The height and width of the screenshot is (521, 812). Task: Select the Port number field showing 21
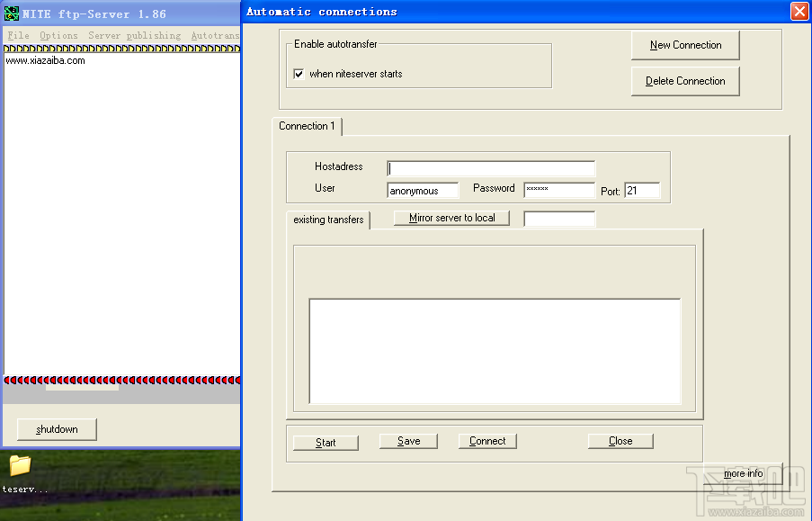(x=642, y=190)
